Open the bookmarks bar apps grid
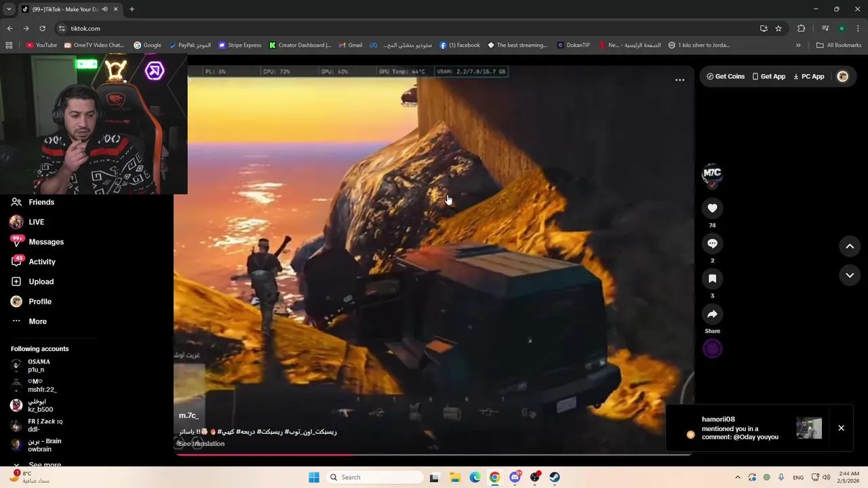Image resolution: width=868 pixels, height=488 pixels. 9,45
